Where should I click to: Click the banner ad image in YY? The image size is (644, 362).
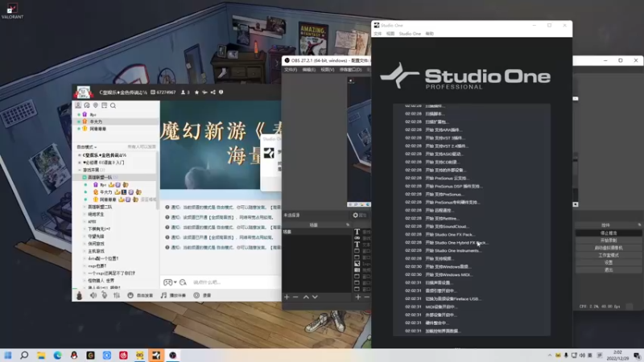(221, 145)
